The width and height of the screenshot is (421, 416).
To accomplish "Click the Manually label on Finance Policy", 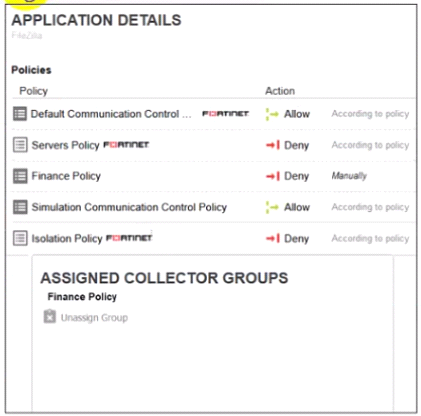I will pyautogui.click(x=349, y=176).
